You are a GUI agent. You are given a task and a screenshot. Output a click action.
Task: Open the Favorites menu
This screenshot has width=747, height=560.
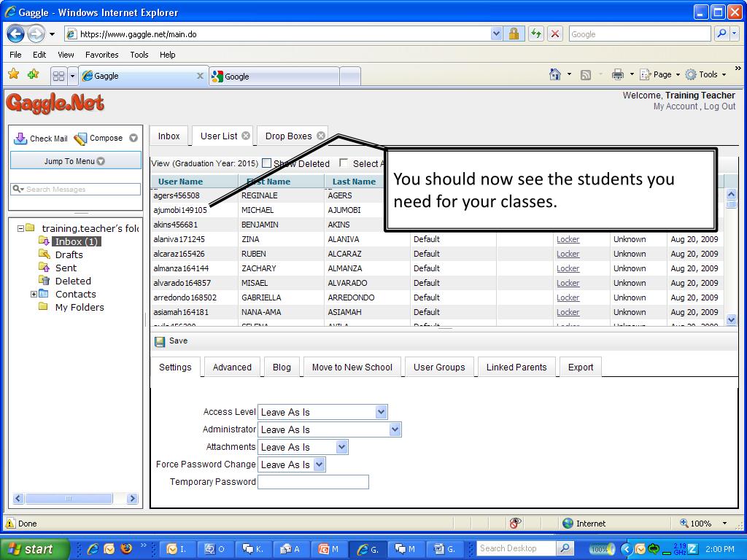tap(102, 55)
